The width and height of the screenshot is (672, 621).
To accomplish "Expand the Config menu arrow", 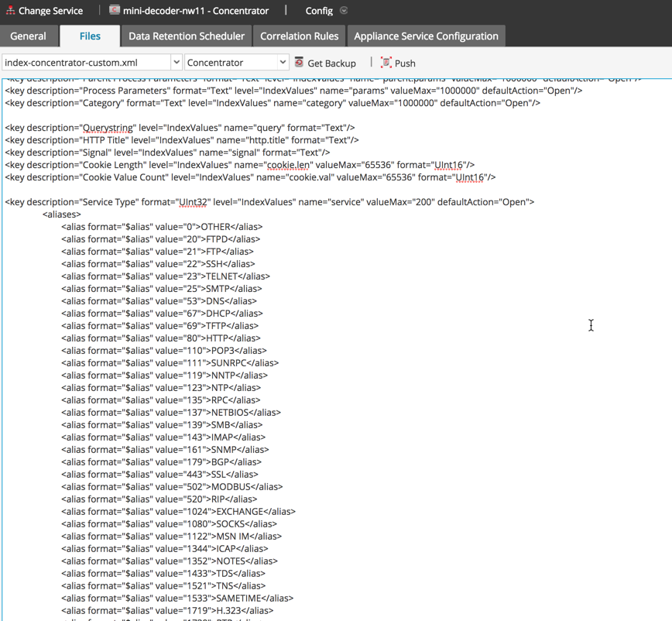I will (x=344, y=11).
